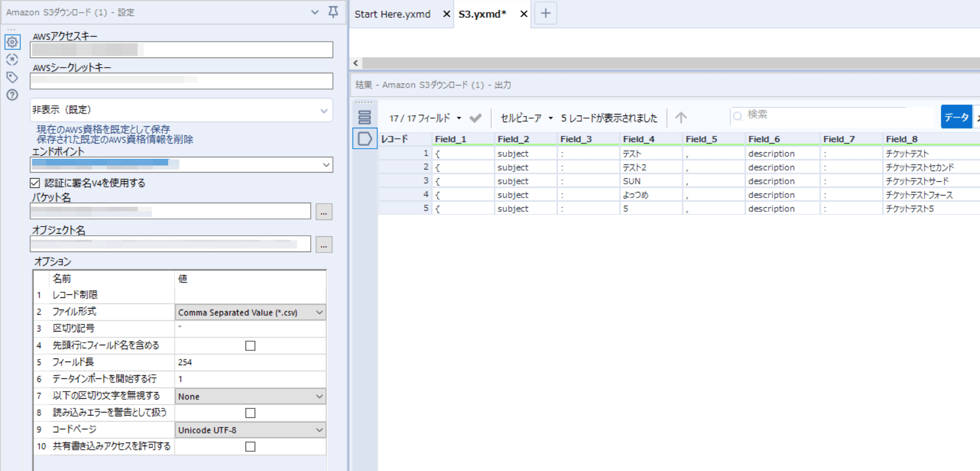Open the コードページ Unicode UTF-8 dropdown

[x=320, y=430]
